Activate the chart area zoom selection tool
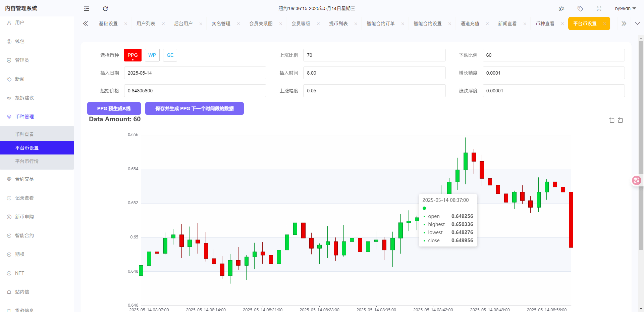Image resolution: width=644 pixels, height=312 pixels. point(611,120)
